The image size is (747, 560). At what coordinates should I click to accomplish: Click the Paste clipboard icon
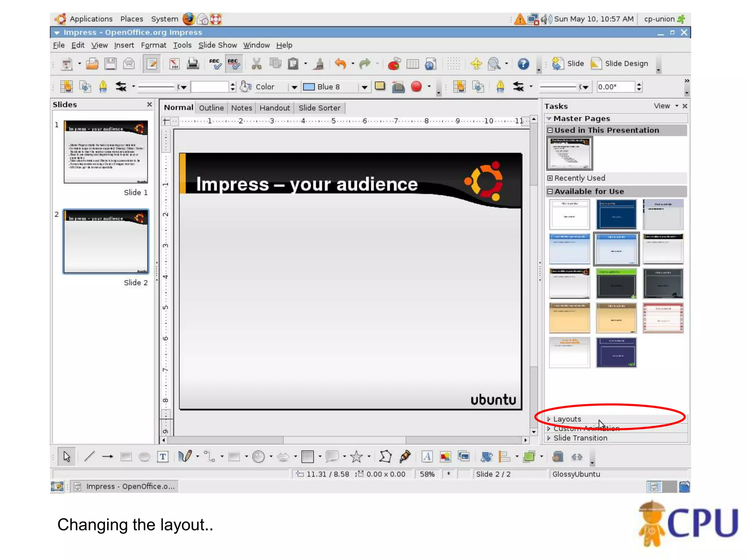293,64
